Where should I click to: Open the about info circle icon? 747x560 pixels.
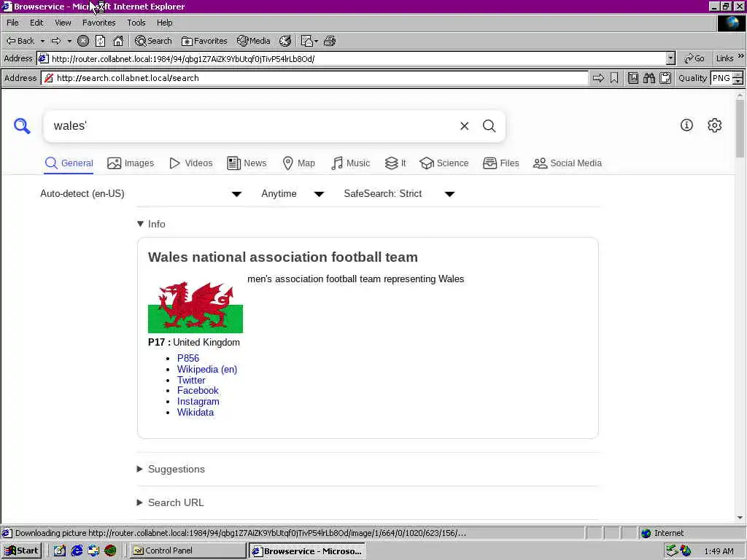pyautogui.click(x=686, y=125)
